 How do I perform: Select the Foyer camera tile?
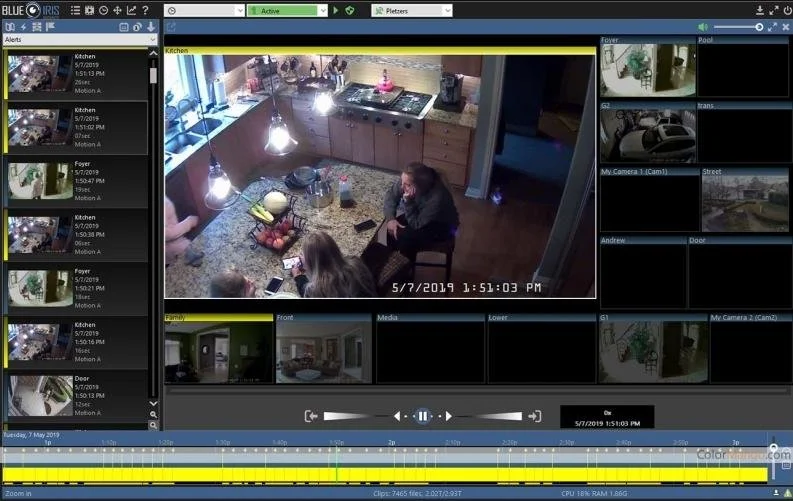(x=648, y=67)
